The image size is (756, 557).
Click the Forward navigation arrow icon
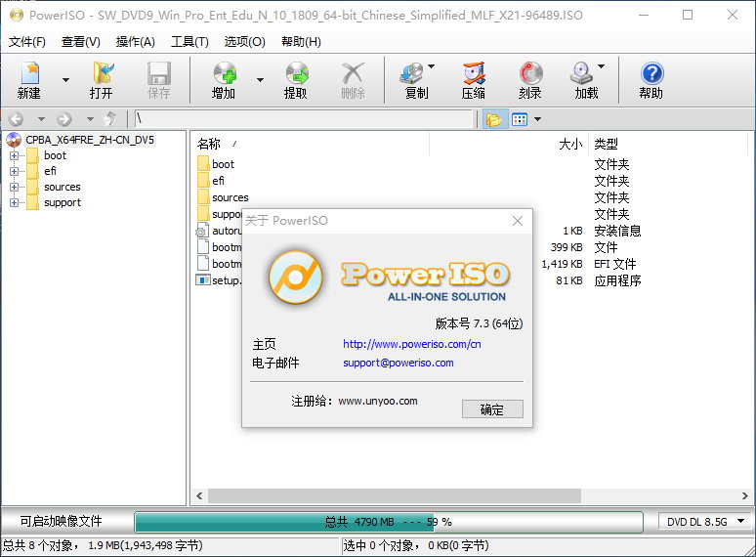[64, 118]
